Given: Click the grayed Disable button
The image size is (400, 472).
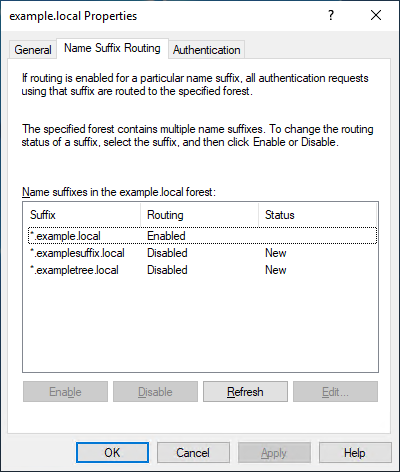Looking at the screenshot, I should (x=155, y=392).
